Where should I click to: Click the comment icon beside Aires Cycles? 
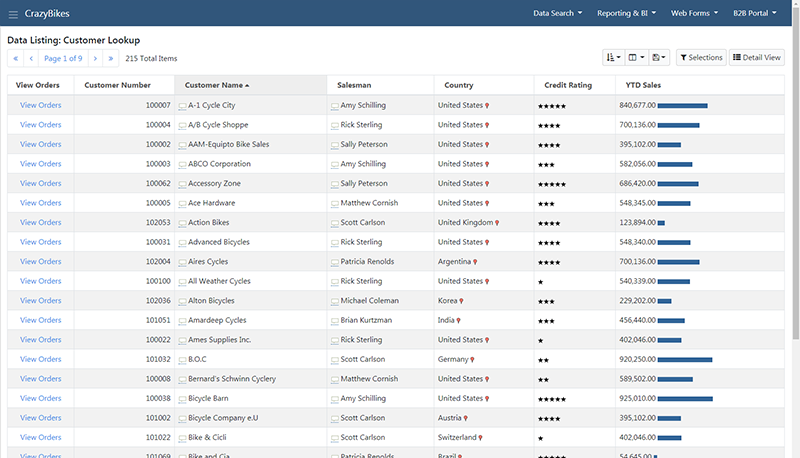182,262
